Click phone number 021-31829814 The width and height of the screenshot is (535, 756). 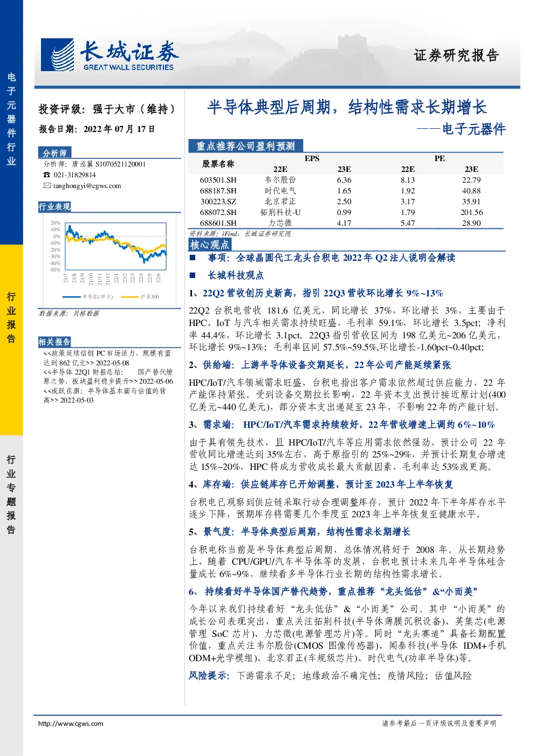pos(74,175)
